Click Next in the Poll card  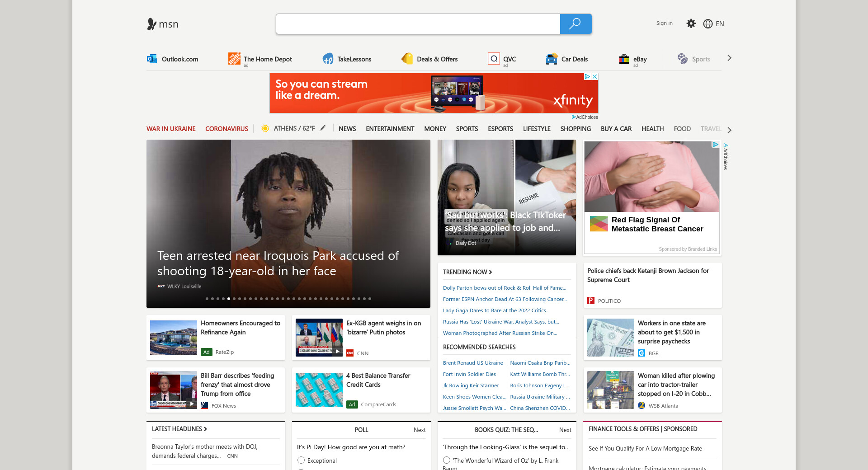point(420,430)
